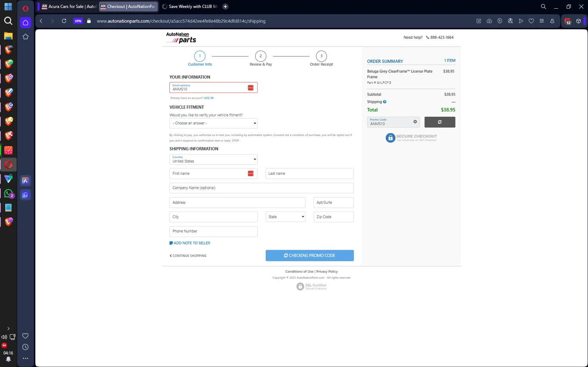This screenshot has width=588, height=367.
Task: Click the Company Name (optional) field
Action: [261, 188]
